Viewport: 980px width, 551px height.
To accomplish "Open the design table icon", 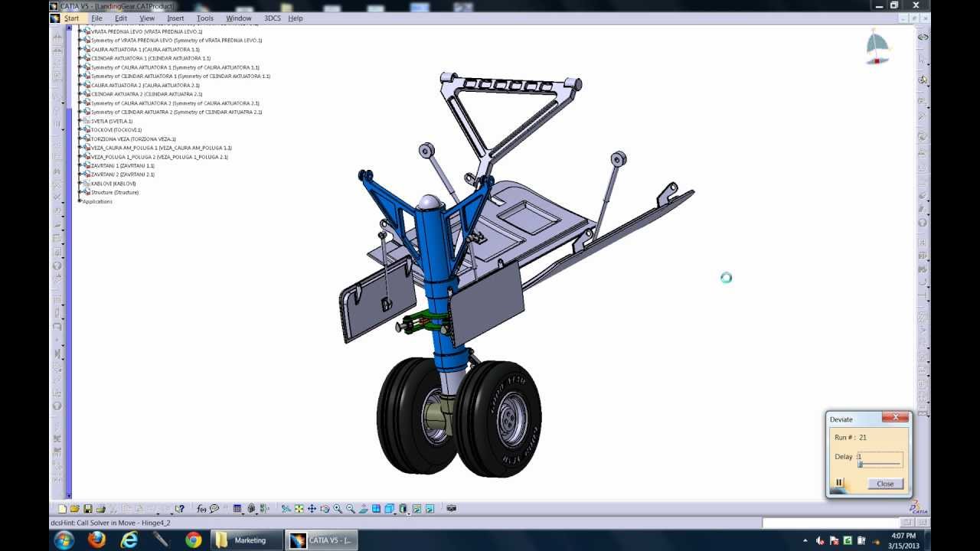I will (237, 508).
